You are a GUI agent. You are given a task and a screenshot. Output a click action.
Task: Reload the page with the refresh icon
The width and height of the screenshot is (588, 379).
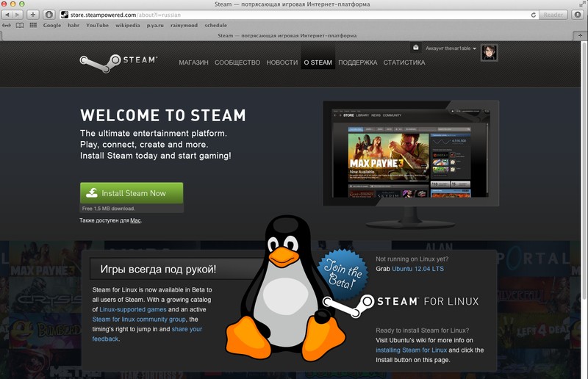point(534,15)
